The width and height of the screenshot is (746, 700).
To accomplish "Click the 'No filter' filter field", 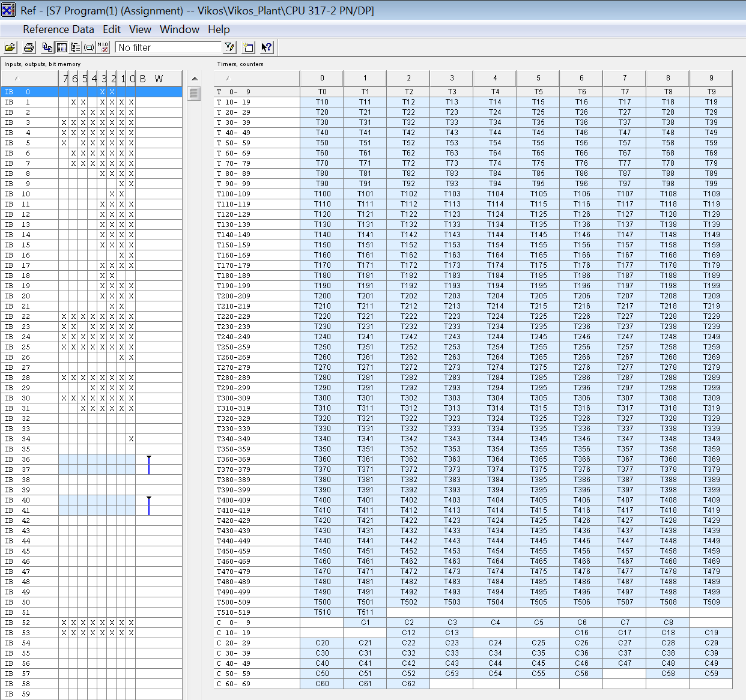I will (168, 47).
